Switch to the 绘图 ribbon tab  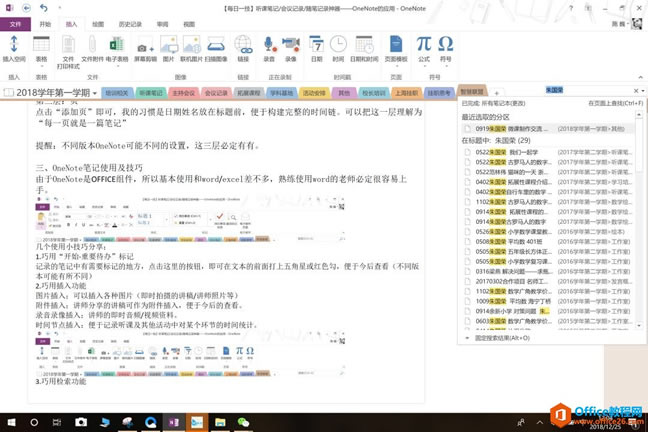click(x=98, y=24)
